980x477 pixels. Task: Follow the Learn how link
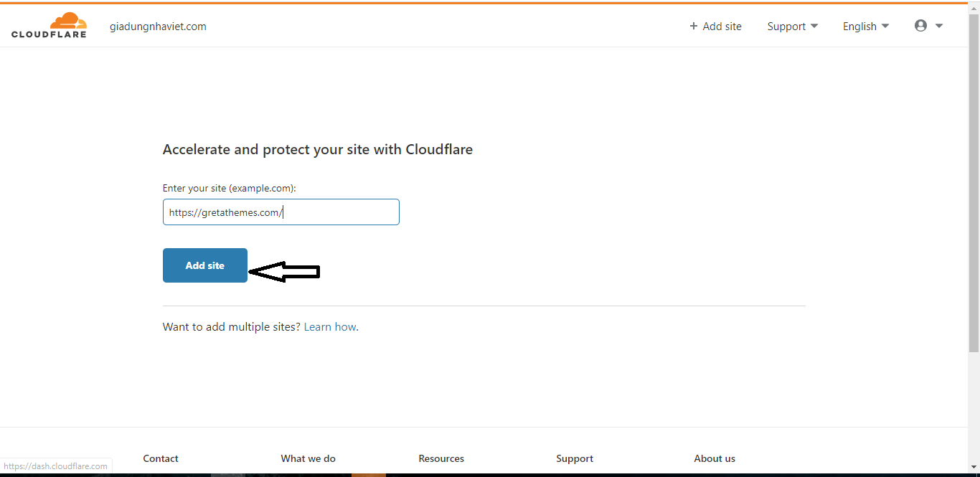point(330,327)
